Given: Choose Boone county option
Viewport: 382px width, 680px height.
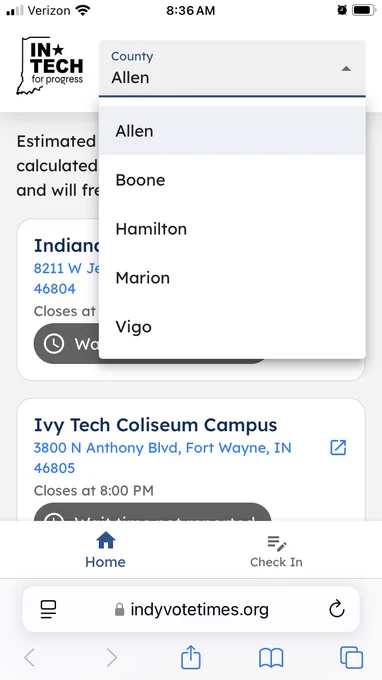Looking at the screenshot, I should pos(232,180).
